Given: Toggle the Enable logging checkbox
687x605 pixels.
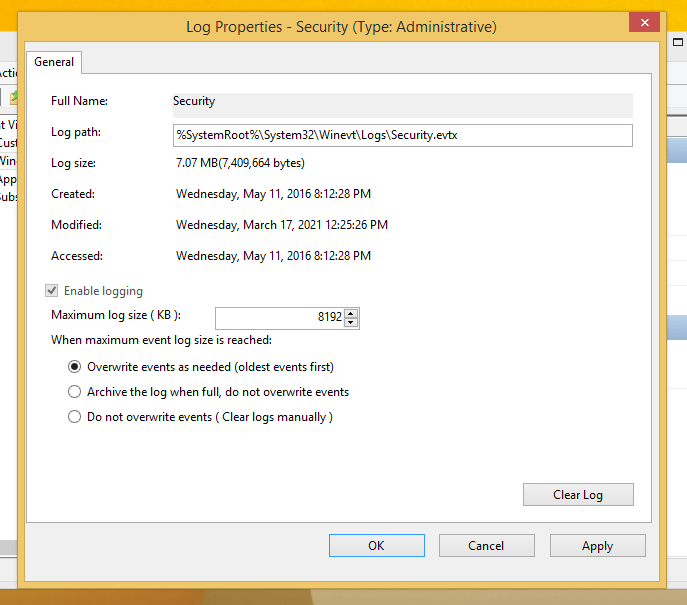Looking at the screenshot, I should (52, 290).
